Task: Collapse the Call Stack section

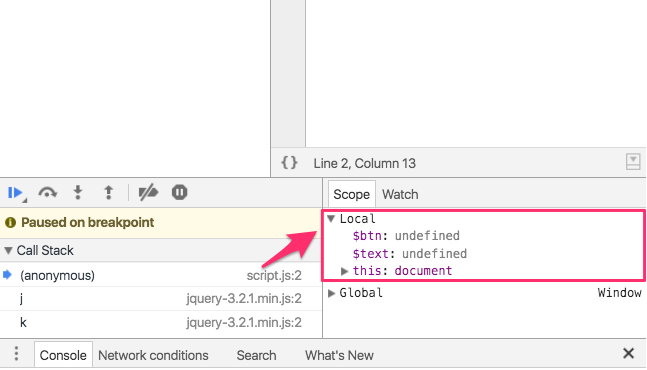Action: point(8,250)
